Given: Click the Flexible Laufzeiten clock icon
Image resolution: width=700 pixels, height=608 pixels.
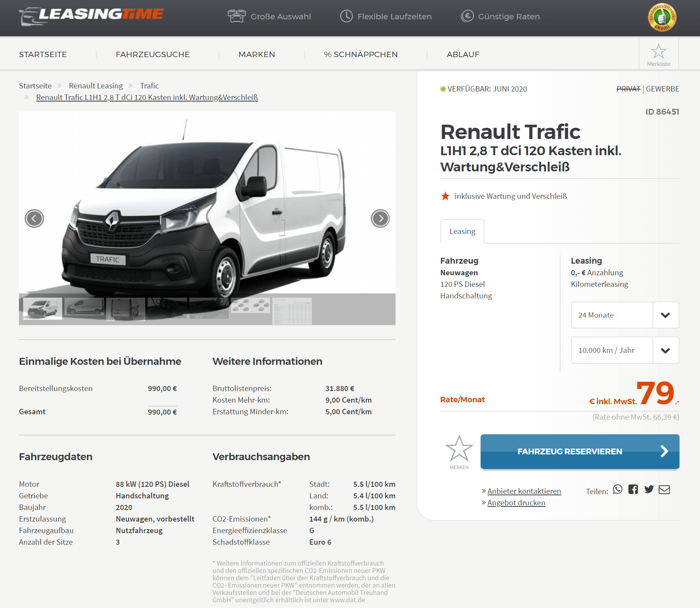Looking at the screenshot, I should (x=346, y=16).
